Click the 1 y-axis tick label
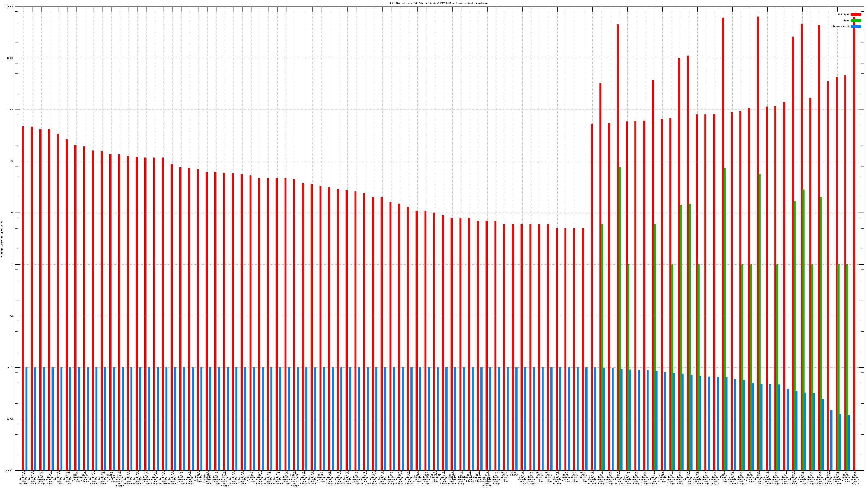The width and height of the screenshot is (868, 488). [x=13, y=264]
